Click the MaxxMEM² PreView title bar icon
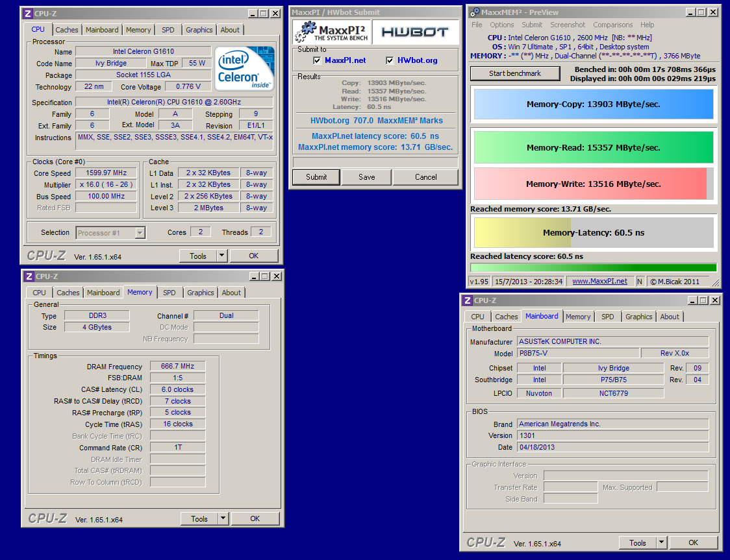Viewport: 730px width, 560px height. [x=474, y=12]
